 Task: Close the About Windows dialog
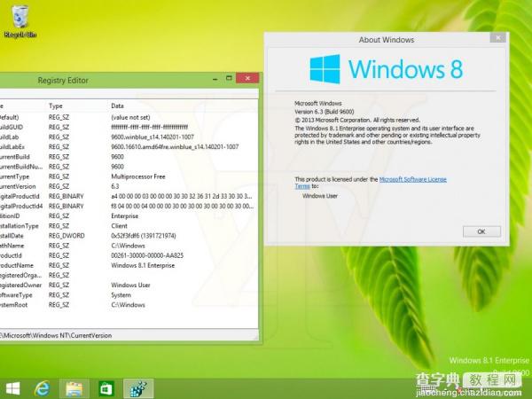click(497, 38)
